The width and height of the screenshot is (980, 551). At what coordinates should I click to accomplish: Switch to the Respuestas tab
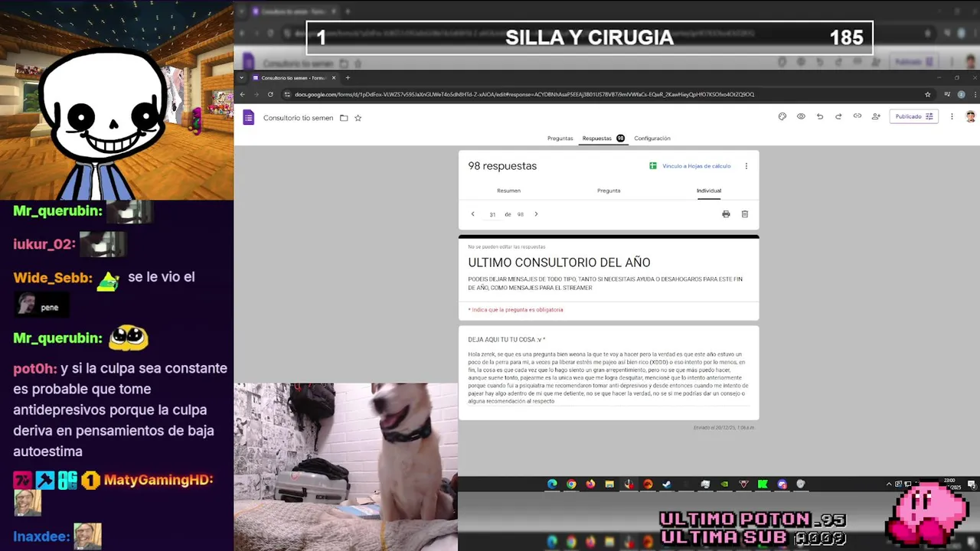[603, 139]
